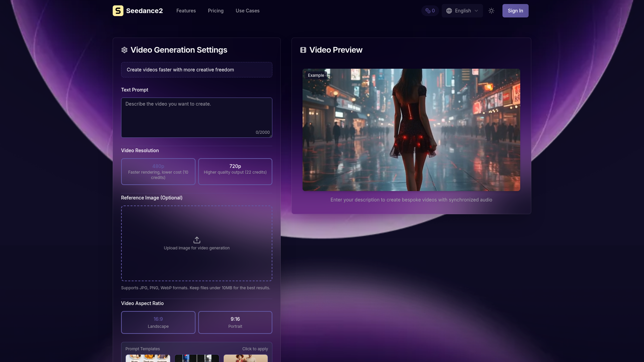Click the upload arrow icon
The image size is (644, 362).
click(197, 240)
